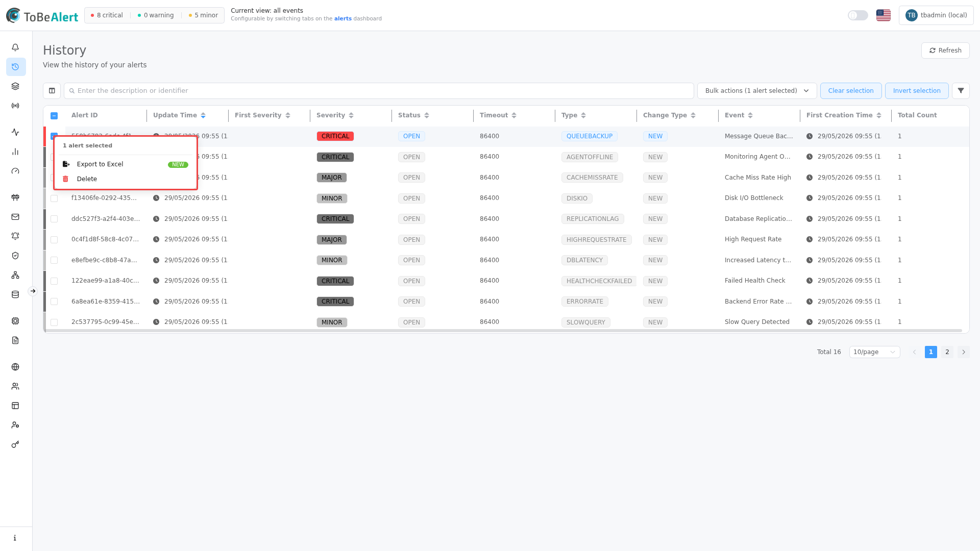Open the ringing bell sidebar icon
The image size is (980, 551).
click(15, 236)
